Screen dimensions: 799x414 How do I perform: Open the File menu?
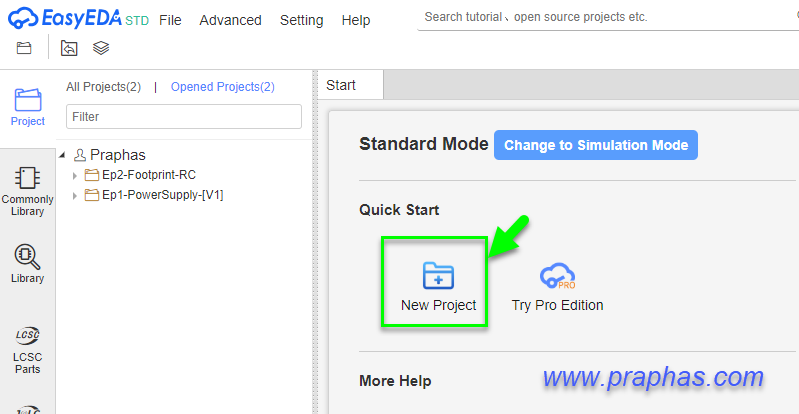pyautogui.click(x=170, y=20)
